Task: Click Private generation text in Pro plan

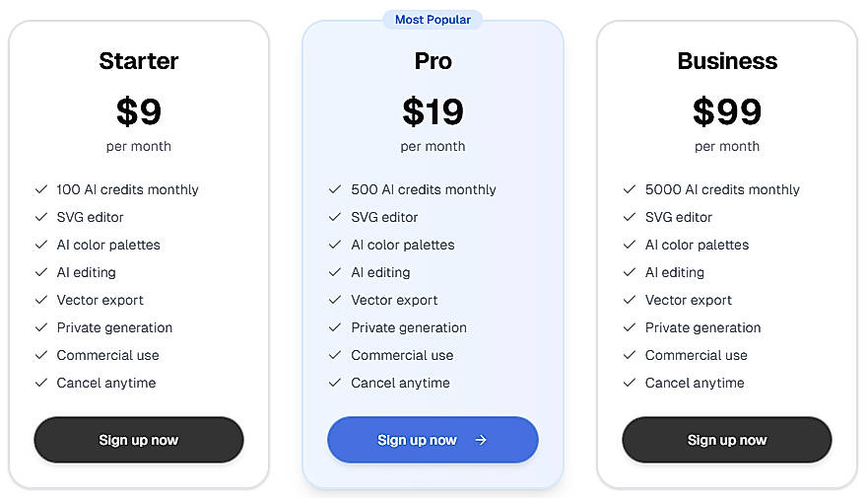Action: 409,327
